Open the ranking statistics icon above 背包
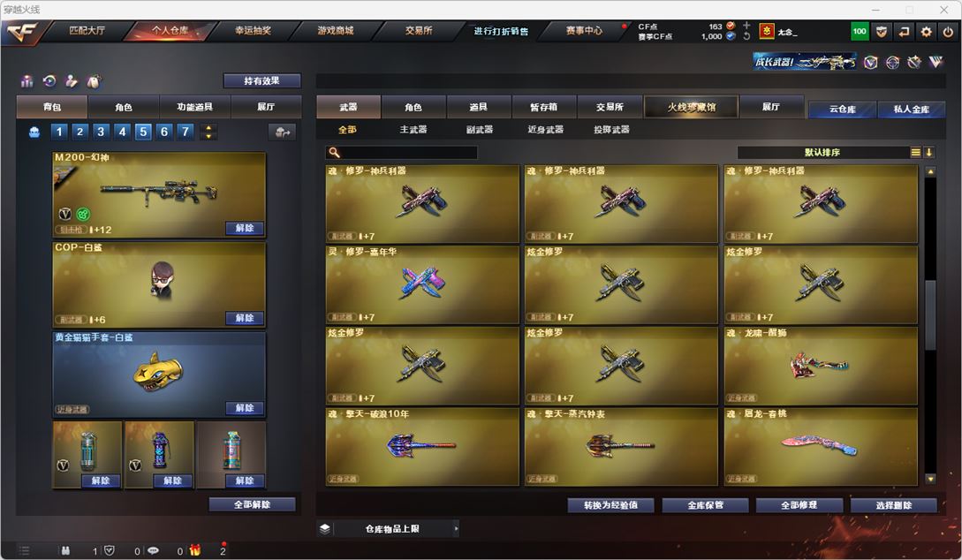 (27, 81)
